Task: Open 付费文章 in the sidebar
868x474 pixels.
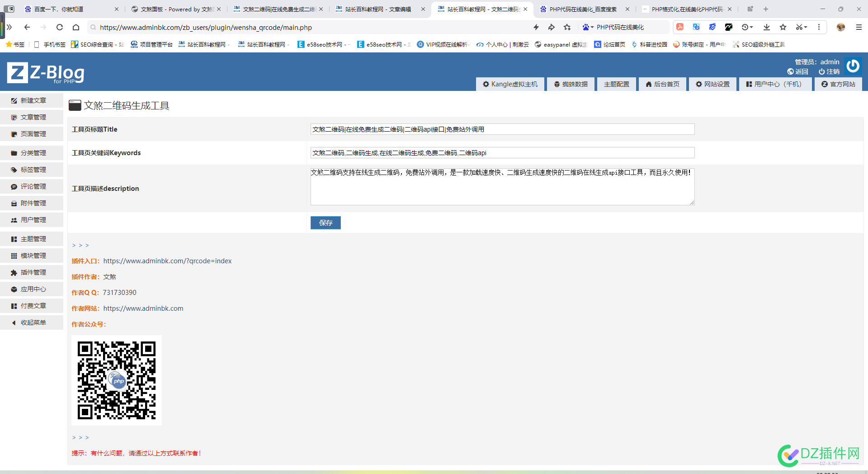Action: (x=32, y=306)
